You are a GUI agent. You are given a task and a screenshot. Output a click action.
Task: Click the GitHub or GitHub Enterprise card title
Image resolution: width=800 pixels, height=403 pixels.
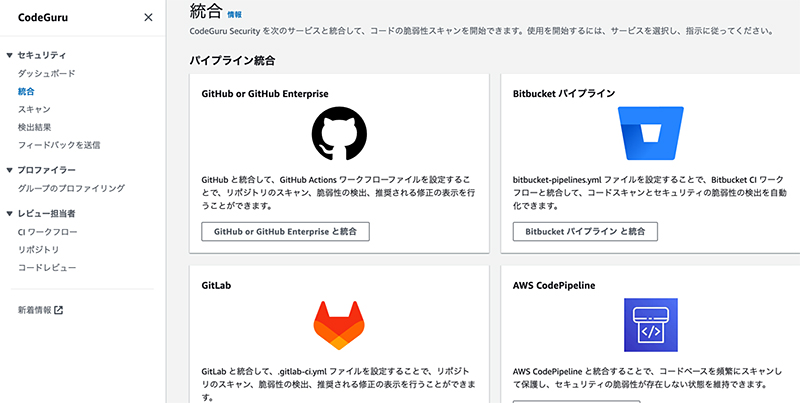pos(265,94)
